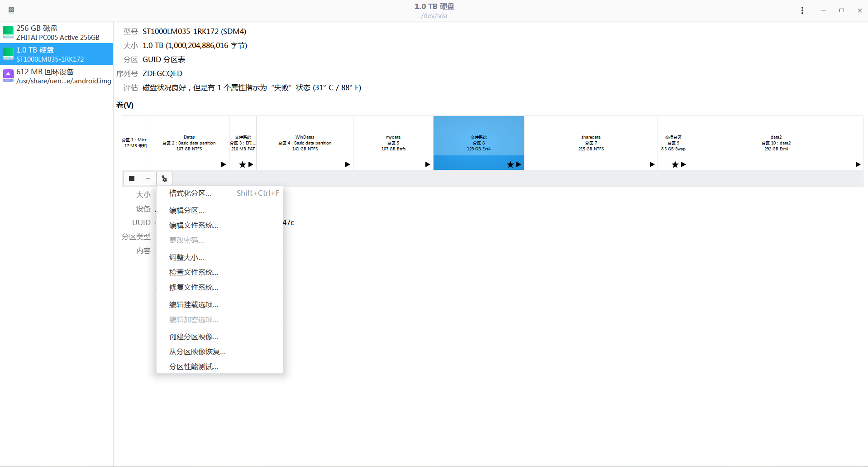Select the WinDatas 141 GB NTFS partition
868x467 pixels.
click(305, 143)
